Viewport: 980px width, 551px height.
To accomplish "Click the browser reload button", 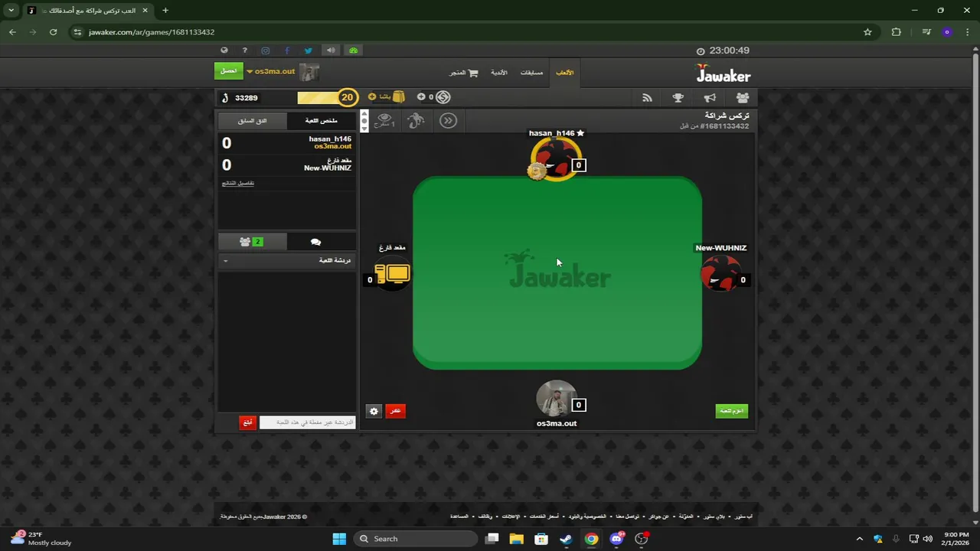I will (x=53, y=32).
